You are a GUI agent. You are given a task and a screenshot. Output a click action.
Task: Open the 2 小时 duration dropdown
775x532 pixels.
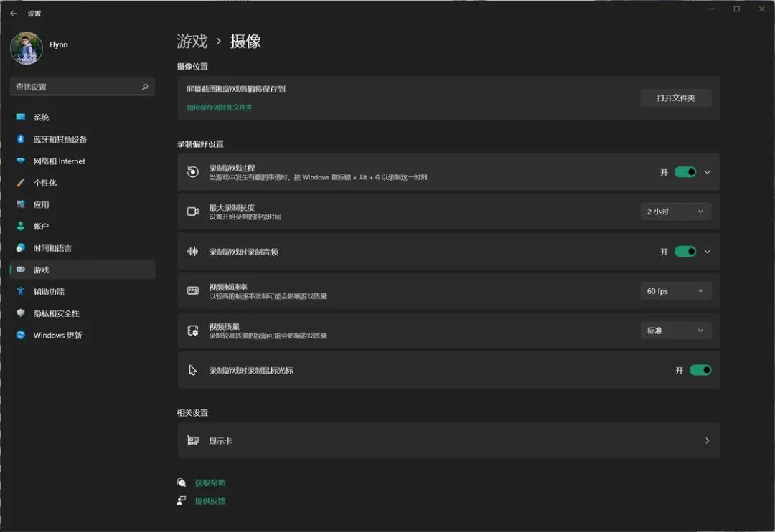pos(676,212)
